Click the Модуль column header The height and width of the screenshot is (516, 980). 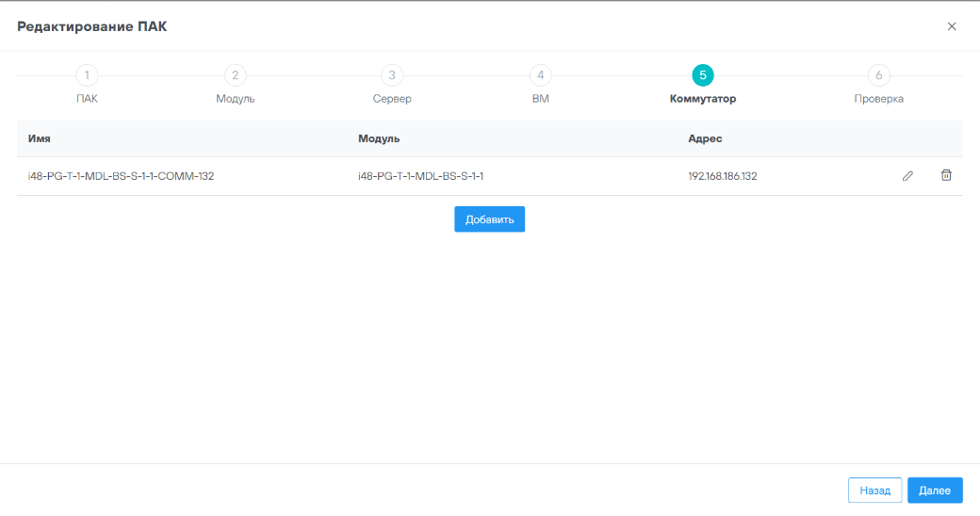[379, 138]
